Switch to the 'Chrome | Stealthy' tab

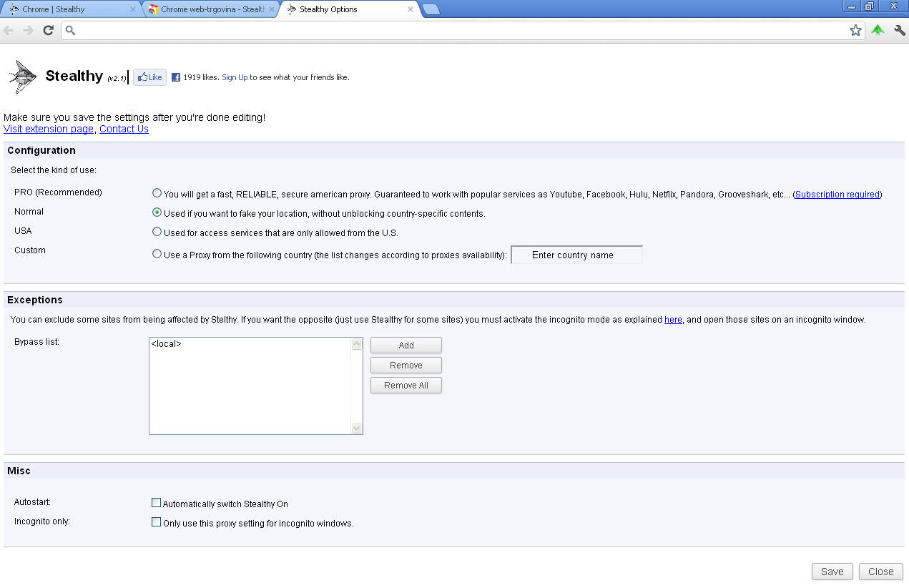coord(70,9)
